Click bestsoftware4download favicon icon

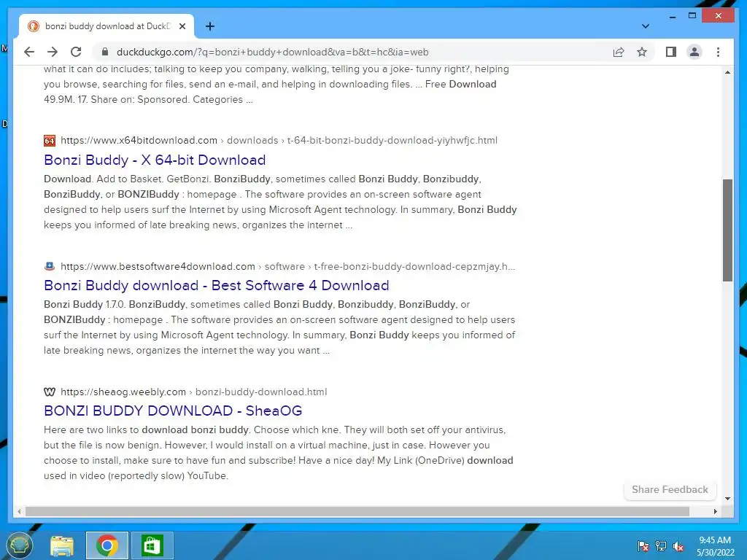[50, 266]
